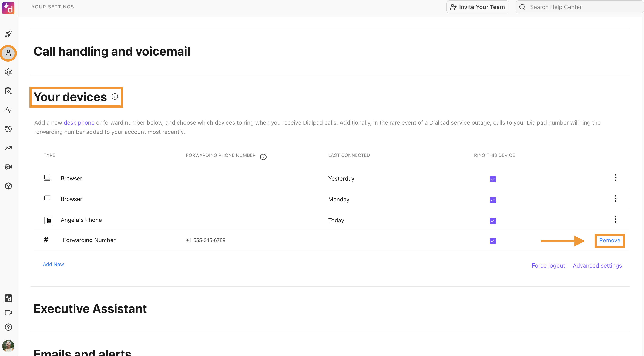
Task: Click the desk phone icon for Angela's Phone
Action: pyautogui.click(x=48, y=220)
